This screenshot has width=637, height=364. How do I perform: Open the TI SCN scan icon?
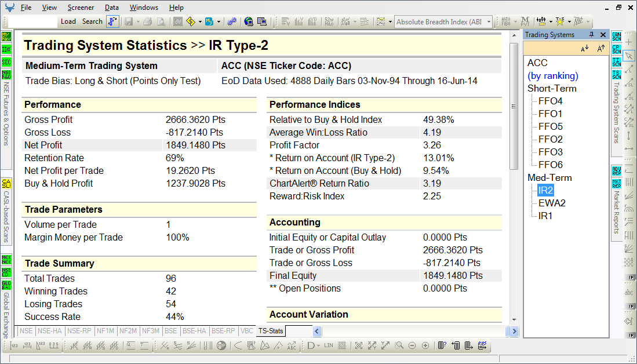(x=616, y=62)
